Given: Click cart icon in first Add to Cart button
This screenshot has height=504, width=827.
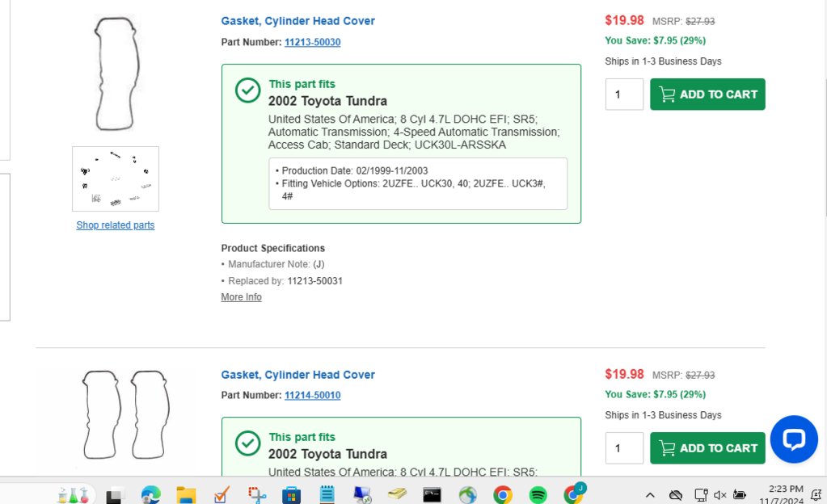Looking at the screenshot, I should [x=667, y=94].
